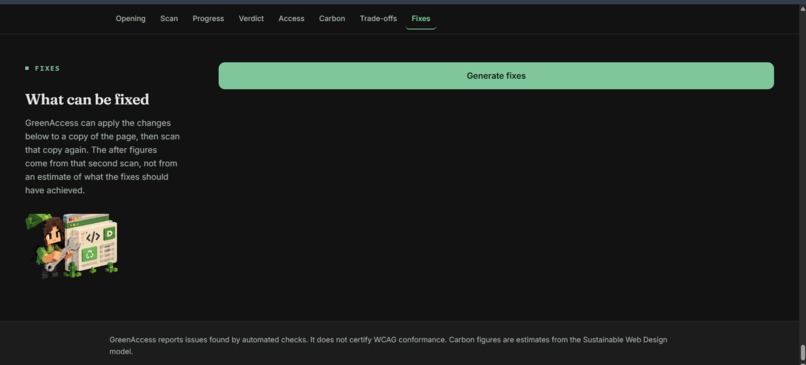
Task: Switch to the Scan tab
Action: pos(169,19)
